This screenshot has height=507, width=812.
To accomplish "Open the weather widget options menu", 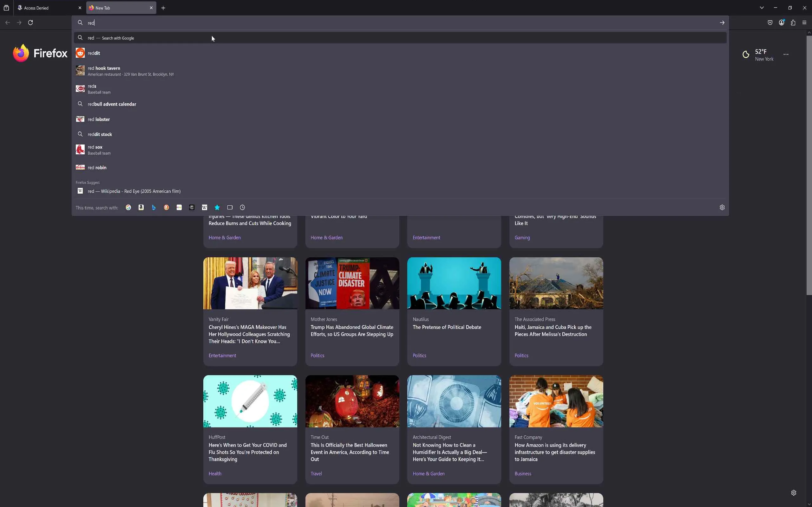I will (x=786, y=54).
